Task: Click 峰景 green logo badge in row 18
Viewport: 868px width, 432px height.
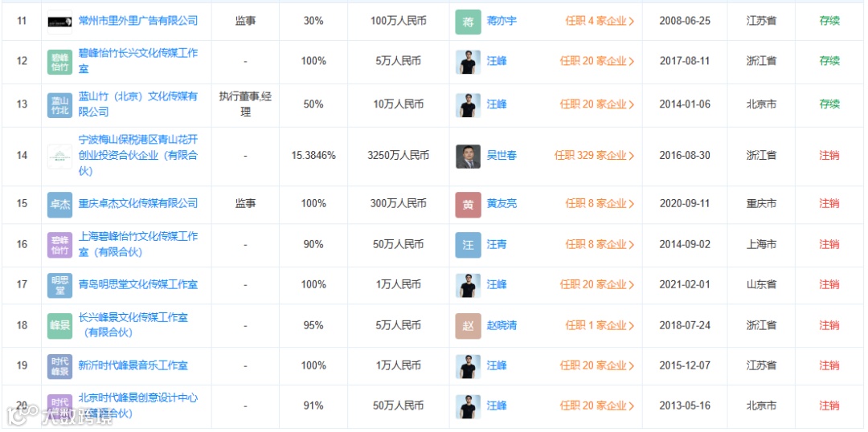Action: (60, 325)
